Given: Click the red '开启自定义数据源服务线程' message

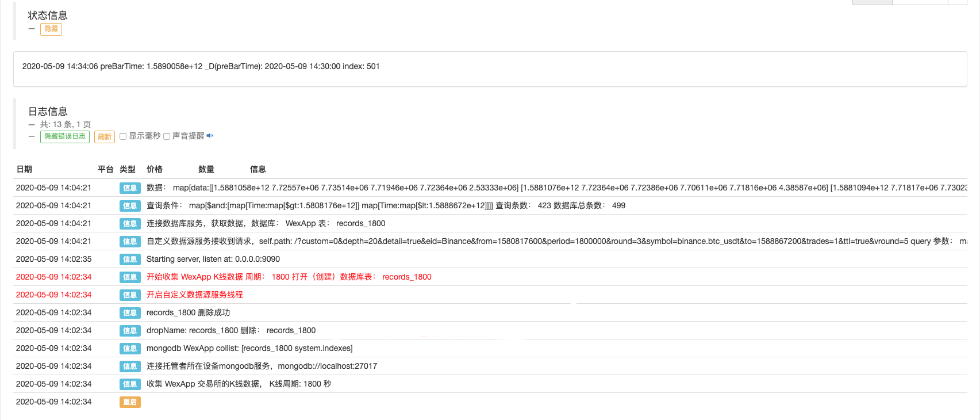Looking at the screenshot, I should point(195,295).
